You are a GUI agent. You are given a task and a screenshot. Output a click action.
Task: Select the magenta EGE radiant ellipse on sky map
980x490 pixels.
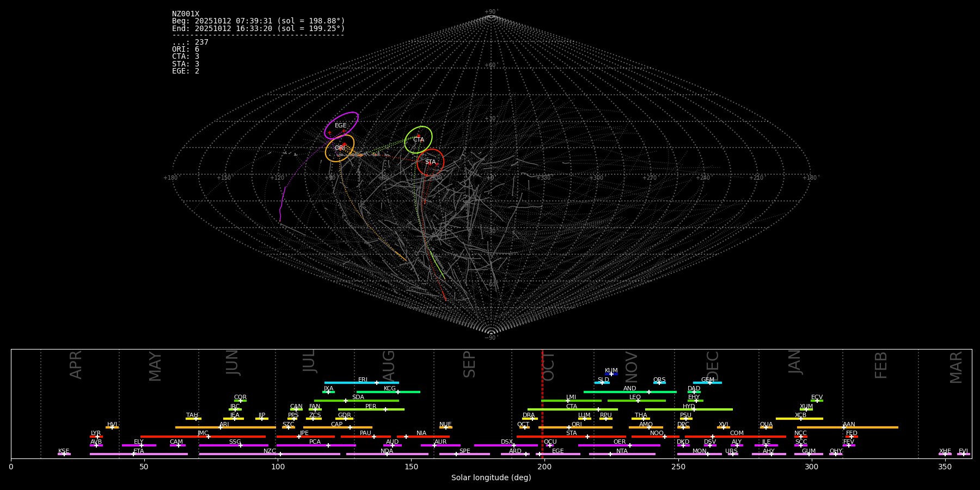click(x=341, y=126)
